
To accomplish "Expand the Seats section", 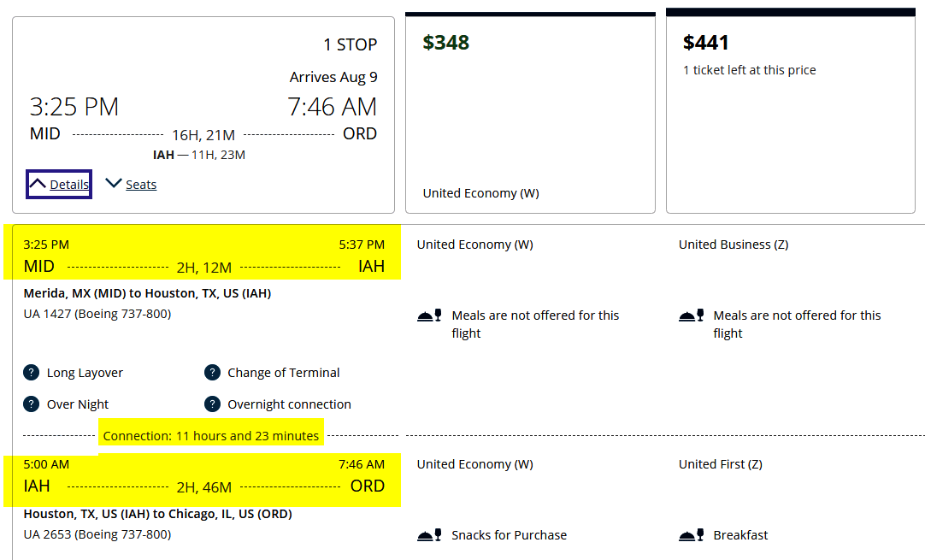I will [x=131, y=184].
